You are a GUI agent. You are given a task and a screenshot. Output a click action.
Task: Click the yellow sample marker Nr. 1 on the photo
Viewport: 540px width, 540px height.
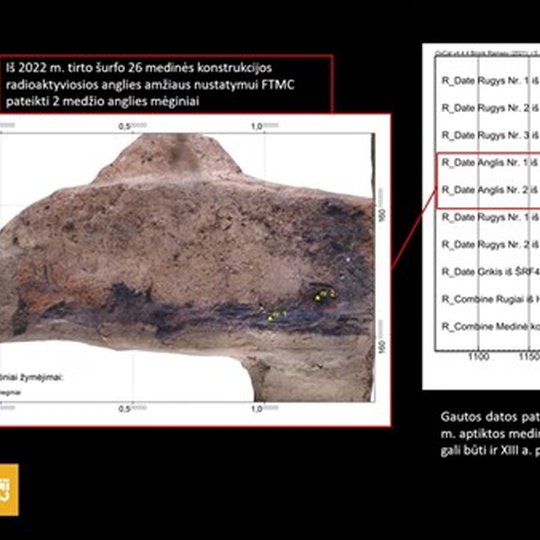(278, 315)
